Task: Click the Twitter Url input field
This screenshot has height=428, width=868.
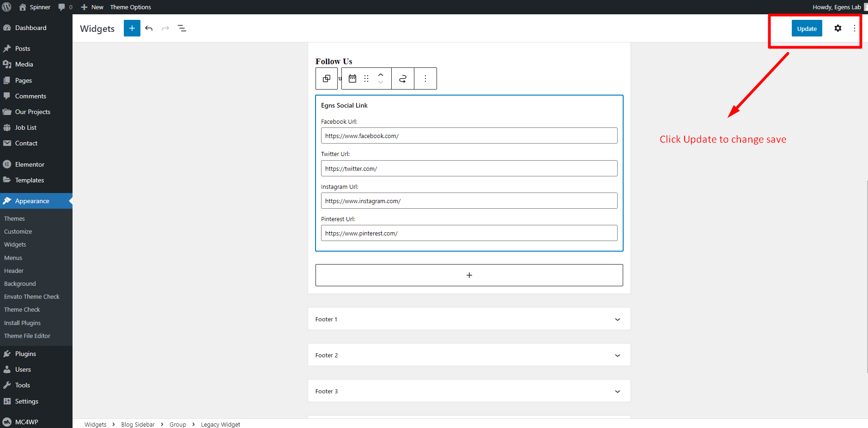Action: pos(469,169)
